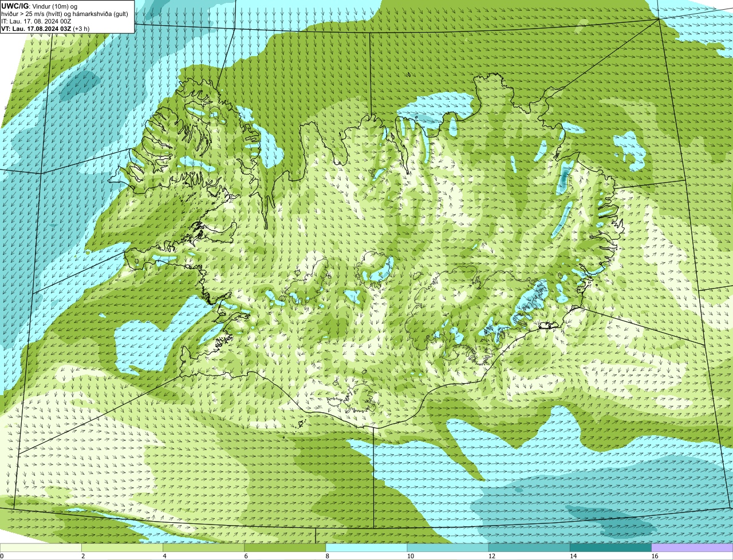Click the "4" scale label

[164, 556]
